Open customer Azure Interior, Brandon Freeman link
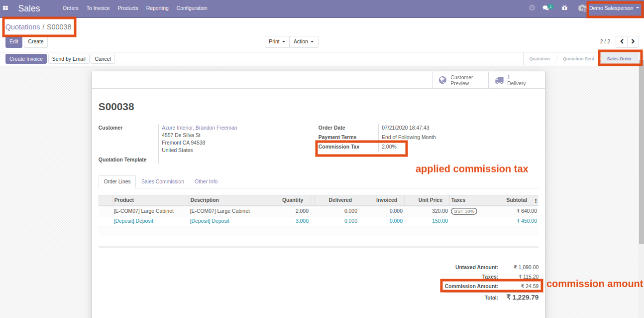 (x=200, y=128)
